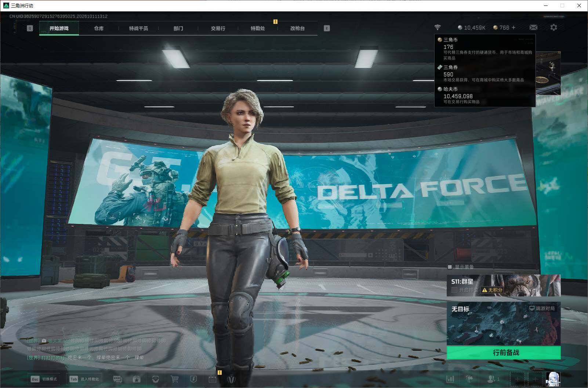
Task: Switch to the 仓库 tab
Action: point(99,28)
